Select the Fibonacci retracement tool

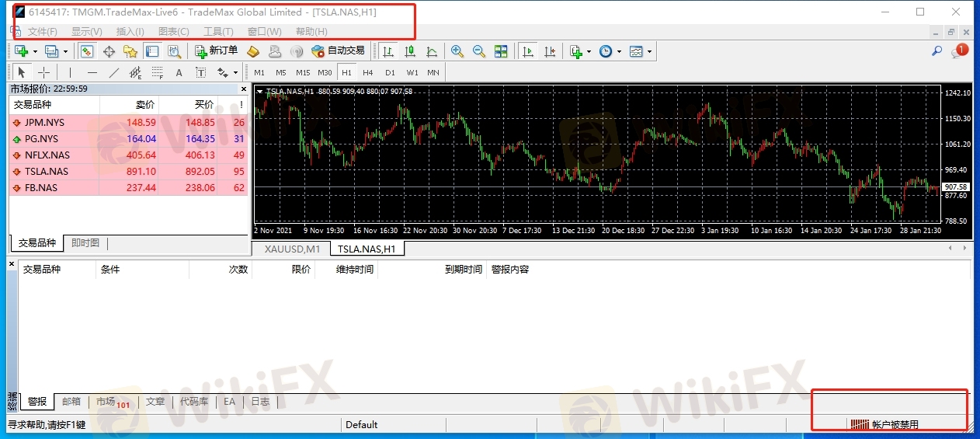[157, 72]
